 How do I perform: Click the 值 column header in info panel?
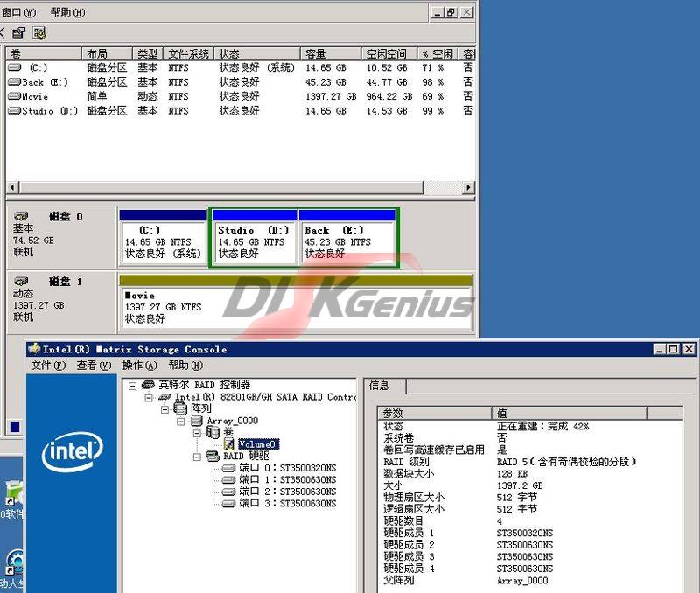570,413
